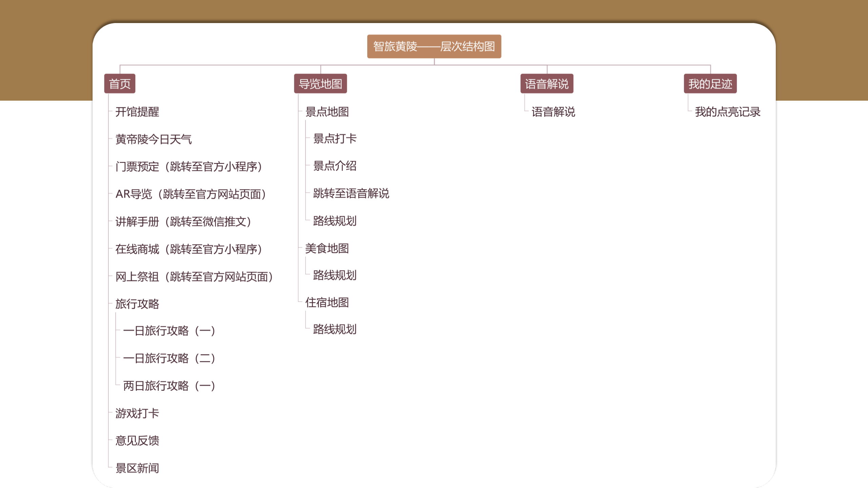Click the 游戏打卡 item
This screenshot has height=488, width=868.
point(137,413)
